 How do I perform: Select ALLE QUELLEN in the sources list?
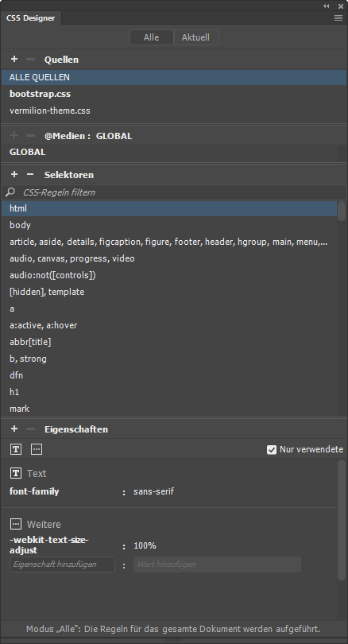coord(174,77)
